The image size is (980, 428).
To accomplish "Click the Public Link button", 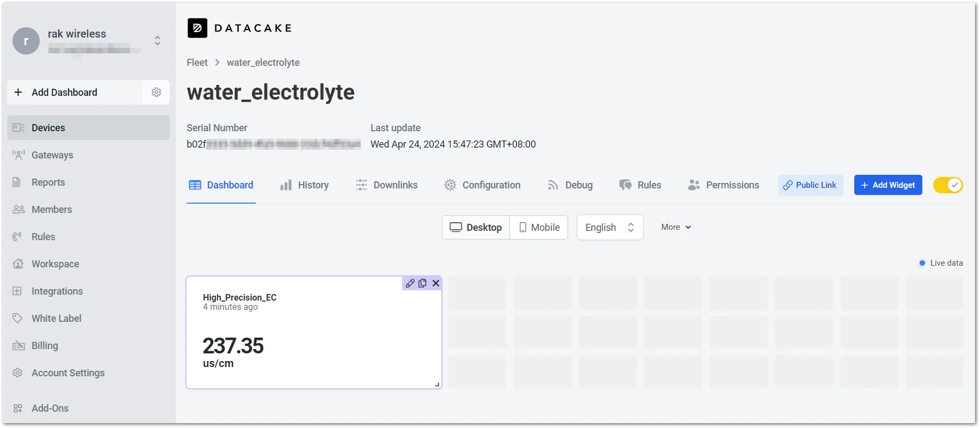I will tap(810, 185).
